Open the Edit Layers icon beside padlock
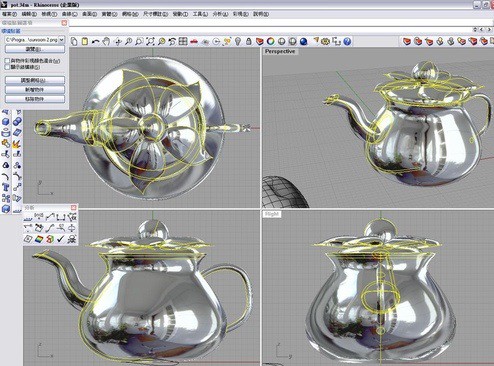 point(260,41)
